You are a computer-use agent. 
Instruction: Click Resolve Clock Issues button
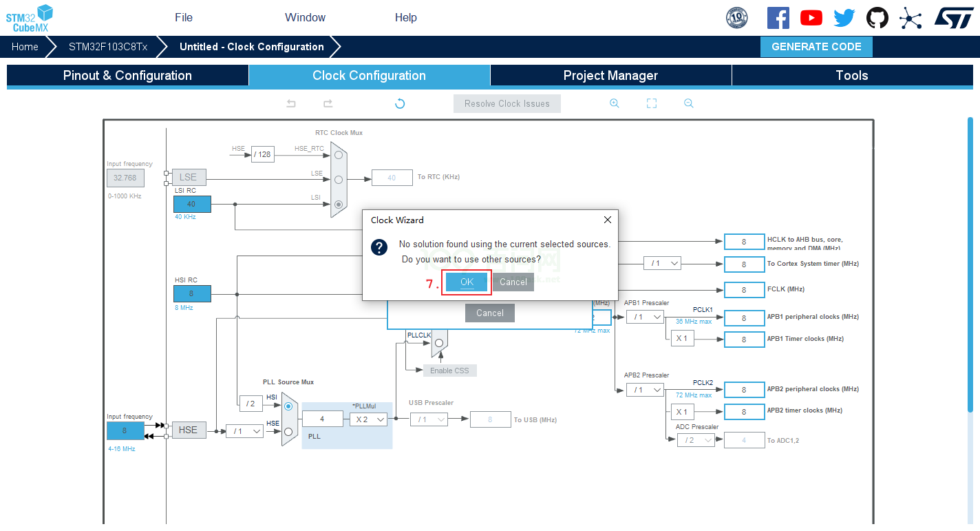(x=507, y=103)
